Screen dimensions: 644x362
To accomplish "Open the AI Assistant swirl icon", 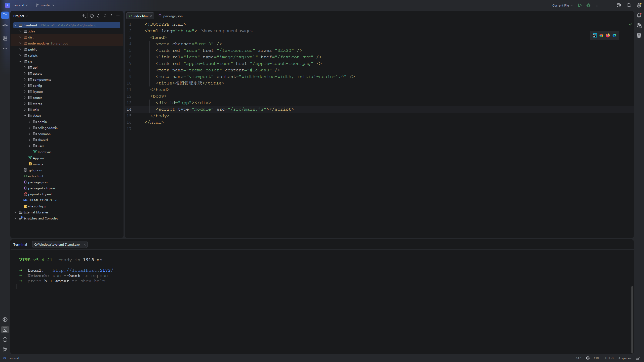I will coord(619,5).
